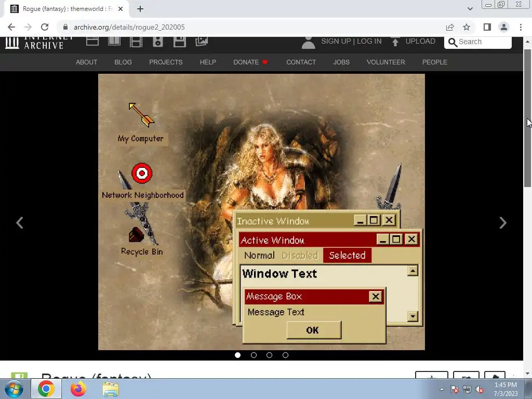Open the Windows Start button
The height and width of the screenshot is (399, 532).
coord(14,389)
